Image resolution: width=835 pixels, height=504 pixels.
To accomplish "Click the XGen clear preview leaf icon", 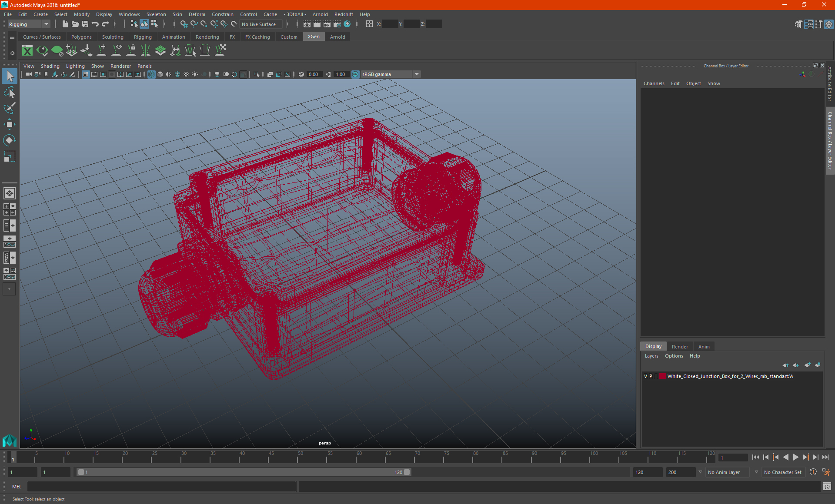I will (57, 51).
